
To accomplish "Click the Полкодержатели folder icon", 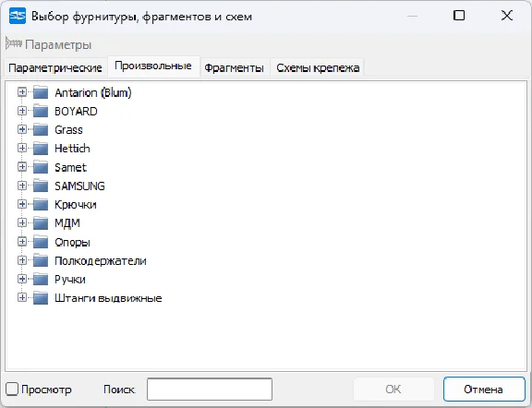I will [x=41, y=260].
